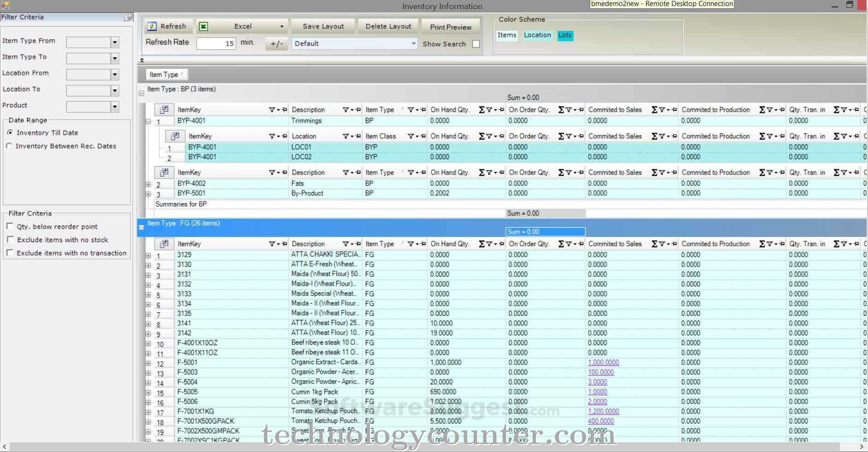Open the Product dropdown
Screen dimensions: 868x452
115,107
